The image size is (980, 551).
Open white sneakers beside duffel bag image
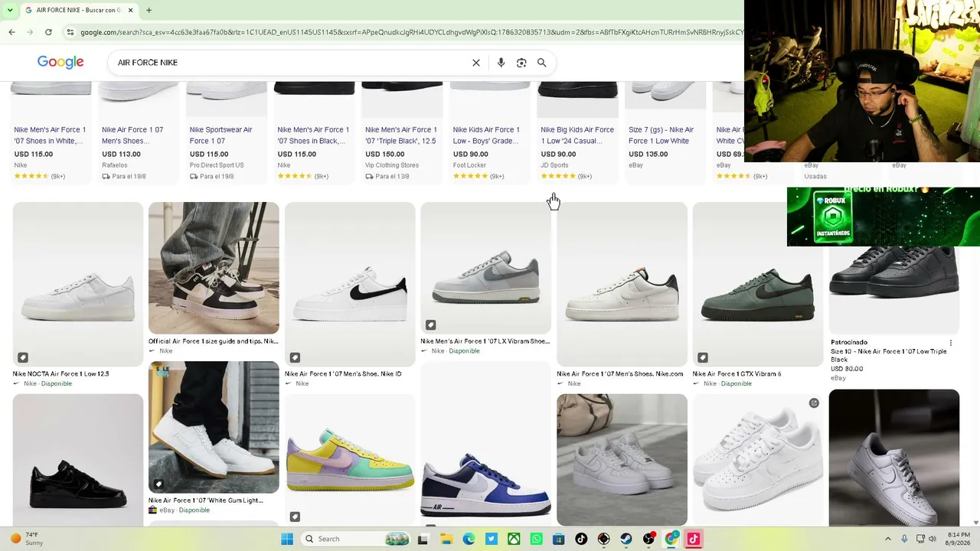pyautogui.click(x=622, y=459)
